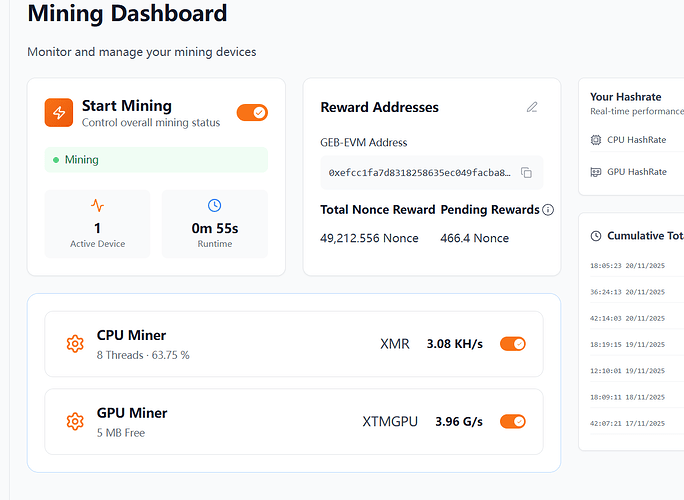Click the 18:05:23 20/11/2025 history entry
This screenshot has width=684, height=500.
630,267
